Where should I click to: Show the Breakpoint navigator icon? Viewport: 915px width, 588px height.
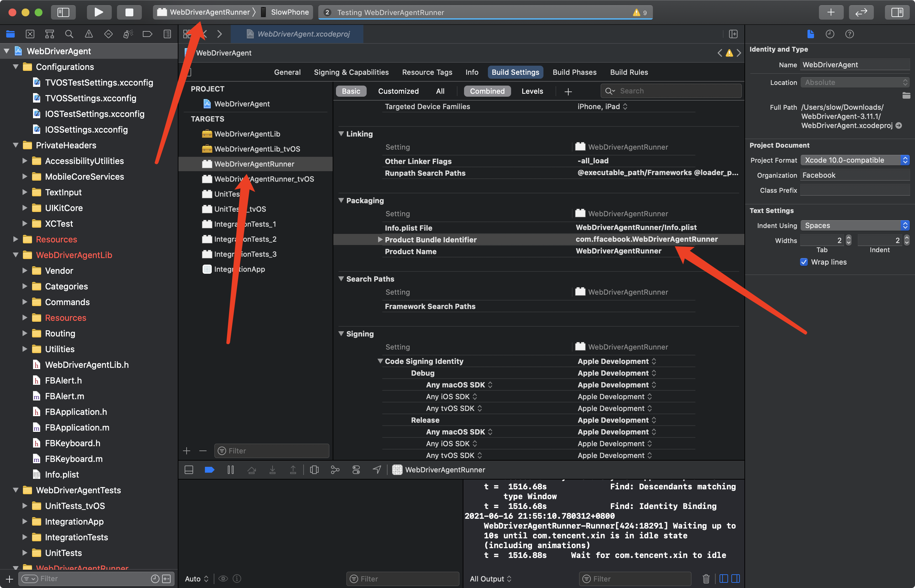click(x=147, y=34)
